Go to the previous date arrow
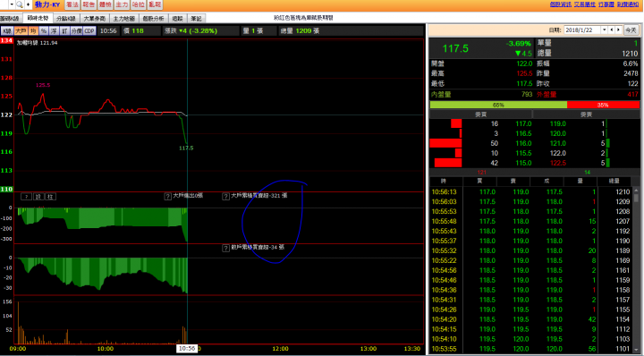644x356 pixels. click(x=612, y=30)
